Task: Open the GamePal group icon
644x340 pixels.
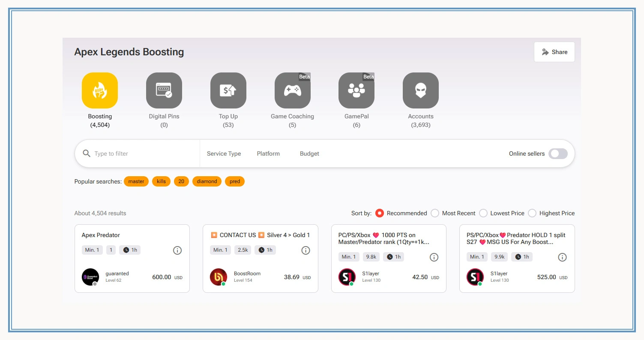Action: 356,90
